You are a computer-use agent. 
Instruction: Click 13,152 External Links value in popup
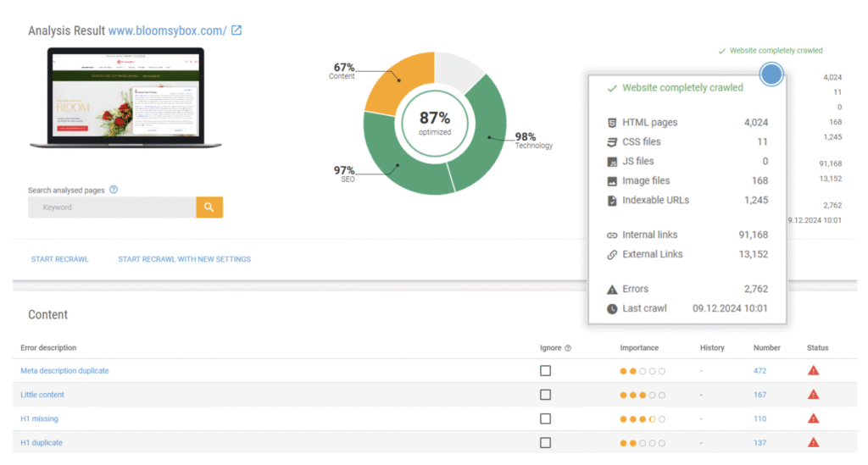[753, 254]
